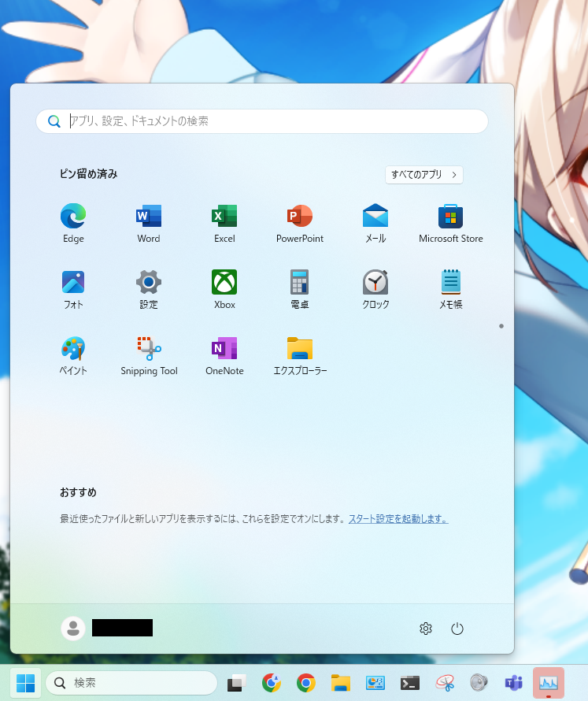Open Microsoft Teams from the taskbar
Image resolution: width=588 pixels, height=701 pixels.
pos(514,683)
